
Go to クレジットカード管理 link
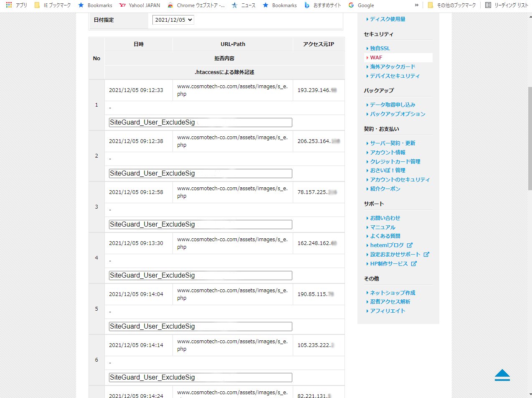pos(395,161)
